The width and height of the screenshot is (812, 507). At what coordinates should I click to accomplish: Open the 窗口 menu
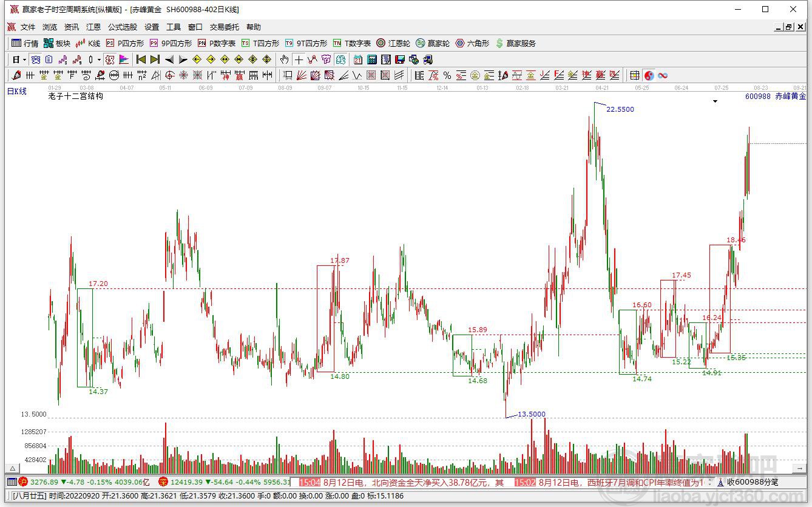[x=195, y=27]
